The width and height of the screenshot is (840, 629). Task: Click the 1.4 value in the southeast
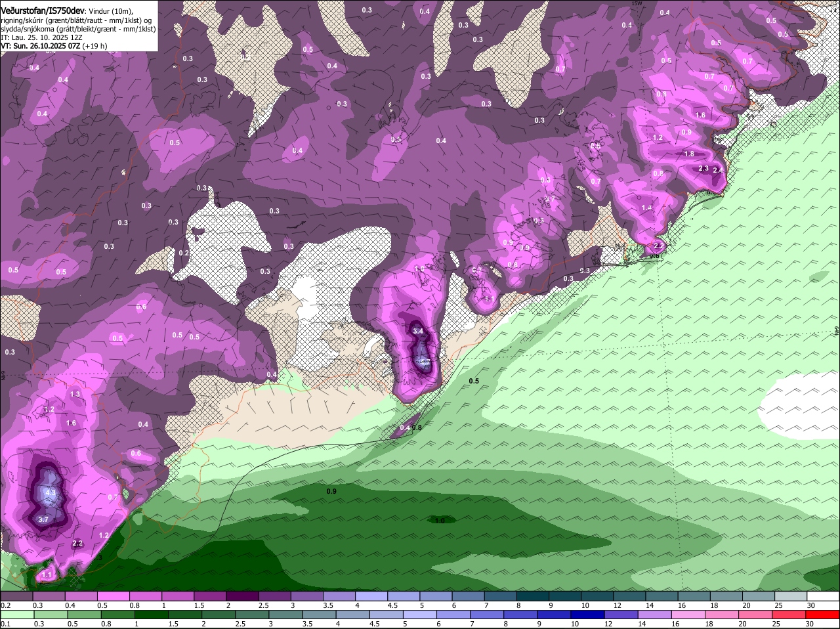pyautogui.click(x=646, y=207)
